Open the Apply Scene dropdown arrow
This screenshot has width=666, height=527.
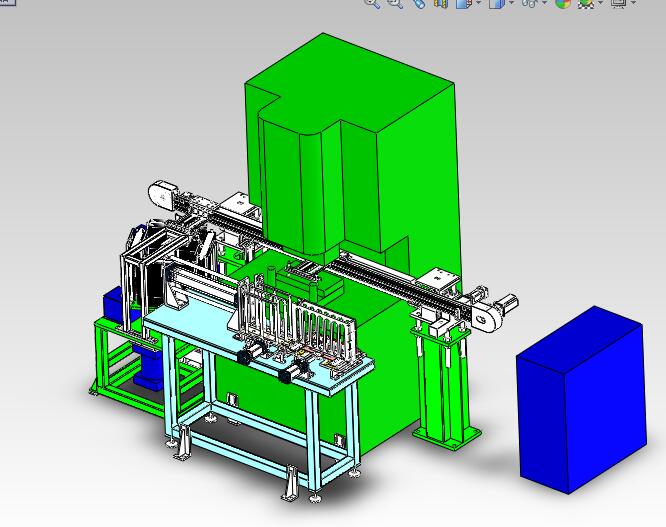pos(601,3)
